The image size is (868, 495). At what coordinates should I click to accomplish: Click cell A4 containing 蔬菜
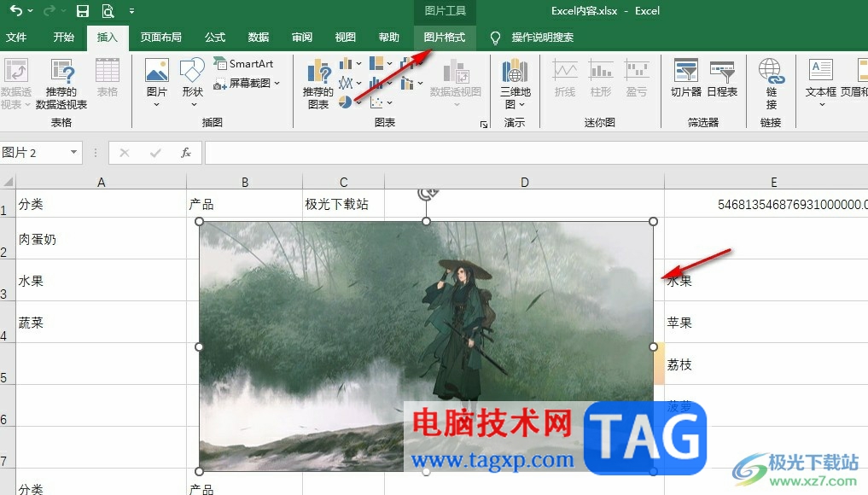tap(102, 323)
